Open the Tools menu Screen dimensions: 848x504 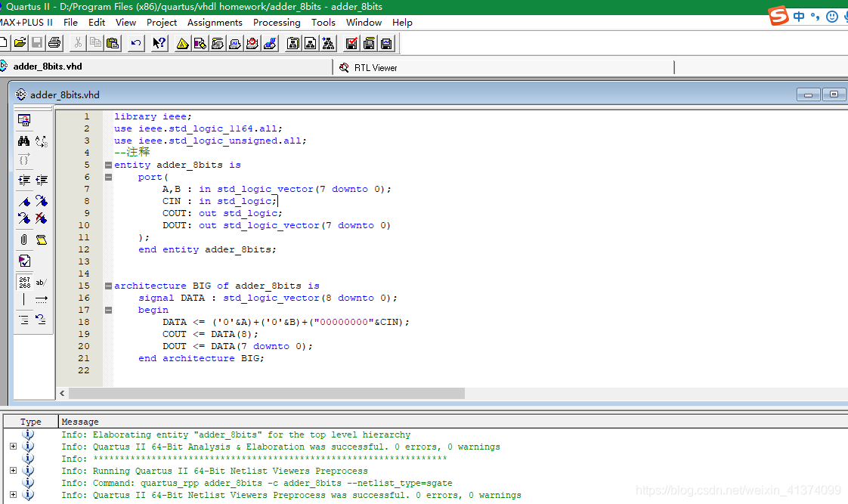(x=323, y=22)
